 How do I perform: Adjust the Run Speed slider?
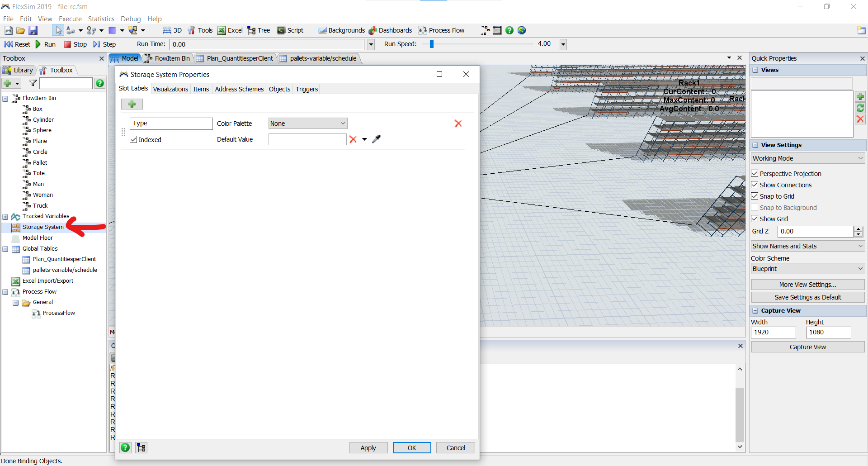[432, 44]
